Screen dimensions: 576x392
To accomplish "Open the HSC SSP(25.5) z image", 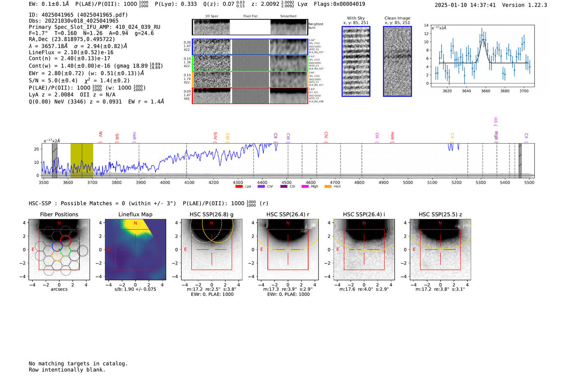I will tap(440, 249).
